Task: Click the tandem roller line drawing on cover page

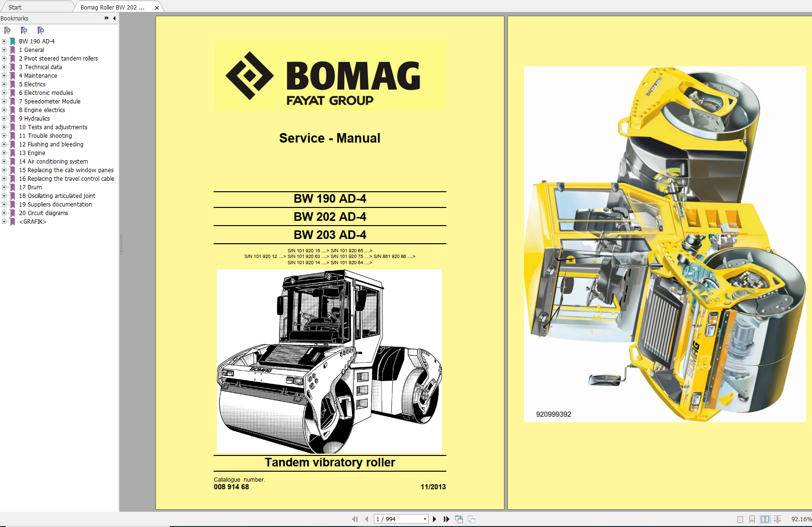Action: (x=329, y=361)
